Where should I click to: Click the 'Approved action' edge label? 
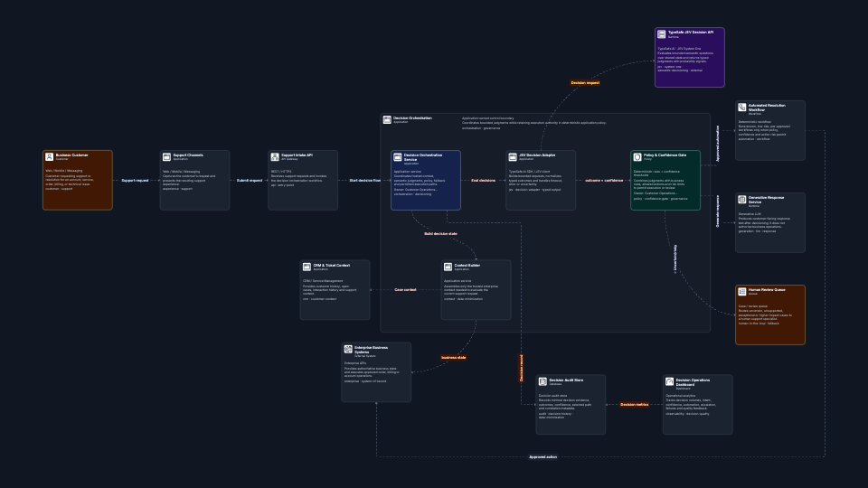point(543,457)
